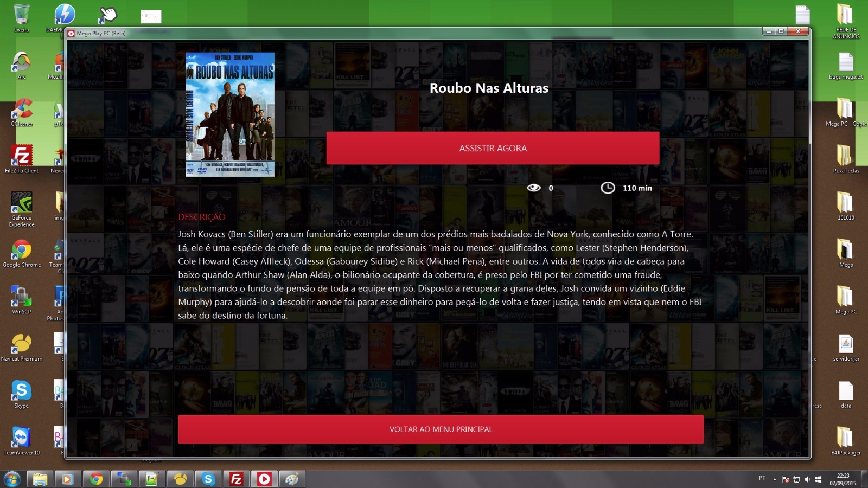Maximize the Mega Play PC window
The image size is (868, 488).
pyautogui.click(x=781, y=31)
